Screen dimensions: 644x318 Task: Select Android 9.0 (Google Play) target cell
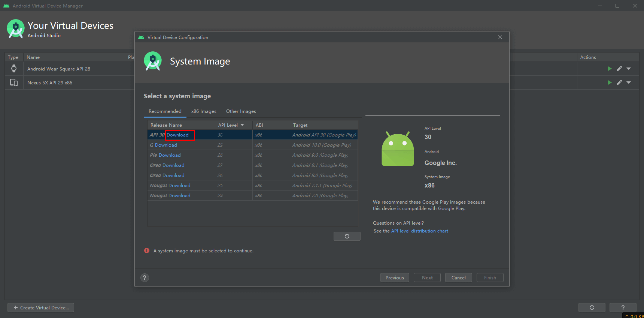coord(324,155)
